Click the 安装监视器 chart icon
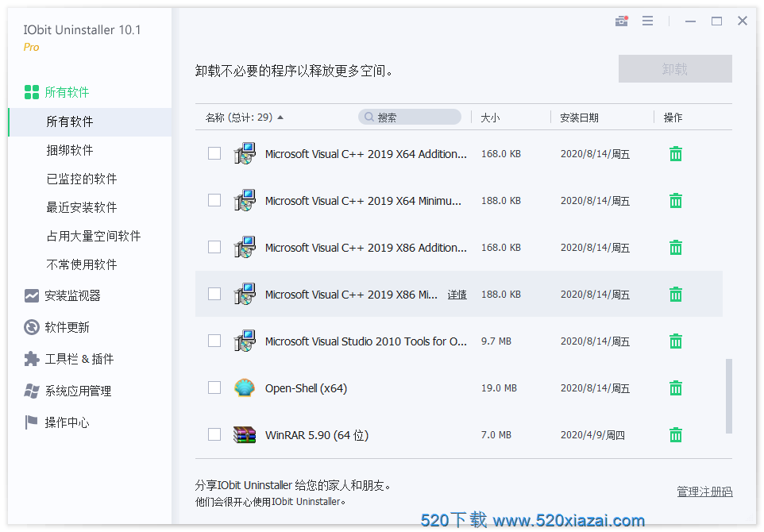The image size is (764, 532). (x=32, y=295)
